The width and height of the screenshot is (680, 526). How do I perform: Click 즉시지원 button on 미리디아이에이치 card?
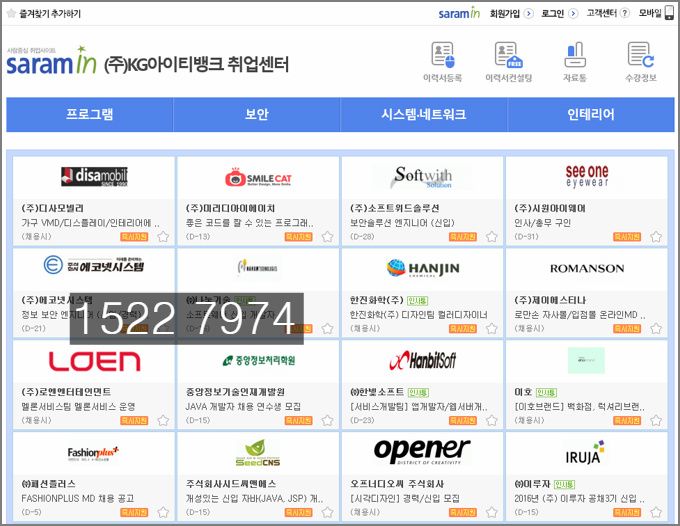(x=298, y=237)
